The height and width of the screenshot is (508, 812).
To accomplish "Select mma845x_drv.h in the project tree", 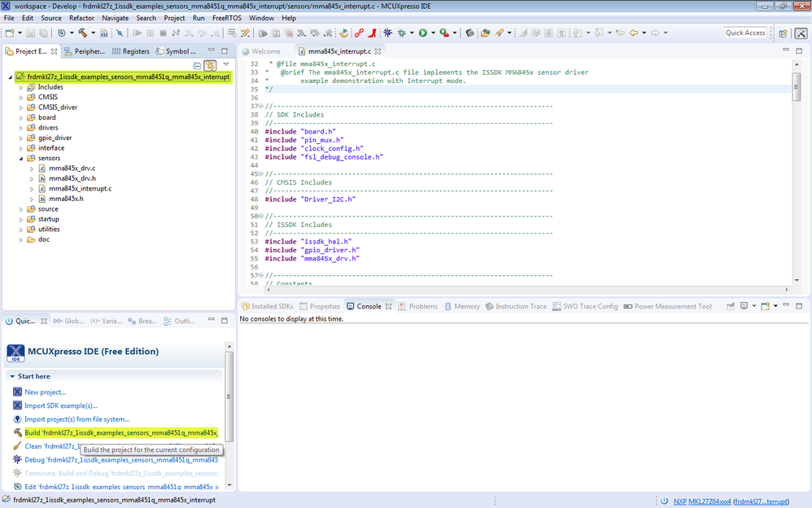I will tap(72, 178).
